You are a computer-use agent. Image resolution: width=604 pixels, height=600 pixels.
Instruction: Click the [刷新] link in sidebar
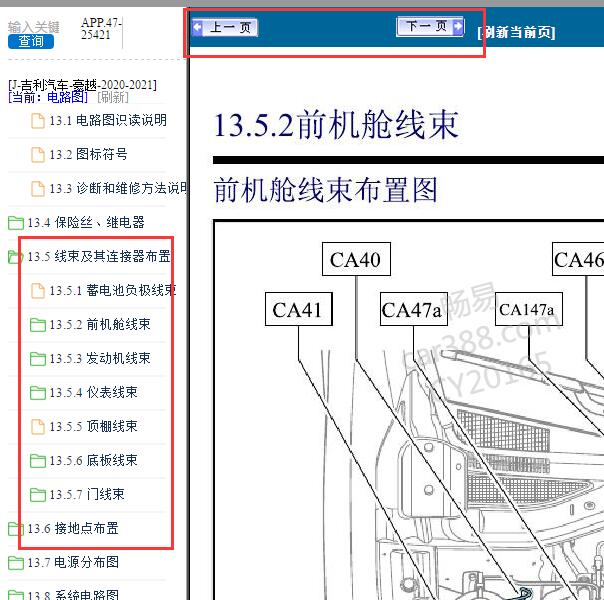coord(113,97)
